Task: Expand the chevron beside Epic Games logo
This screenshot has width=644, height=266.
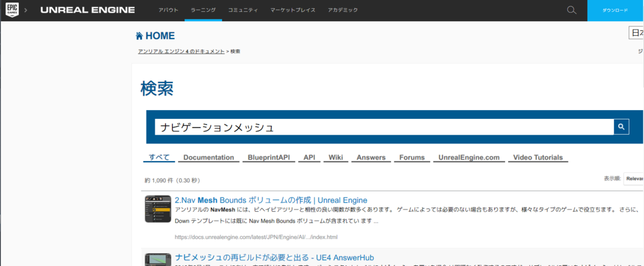Action: [x=26, y=10]
